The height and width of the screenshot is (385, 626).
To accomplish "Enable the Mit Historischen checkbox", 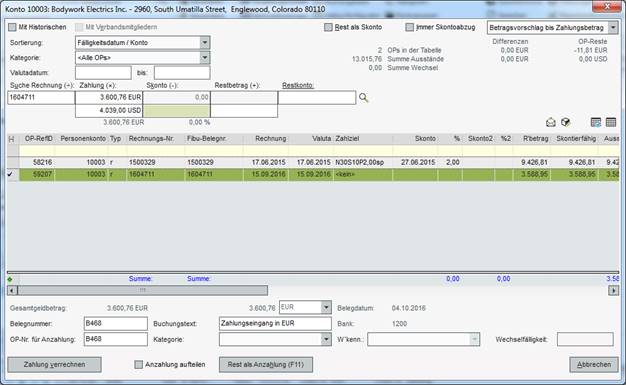I will pos(12,27).
